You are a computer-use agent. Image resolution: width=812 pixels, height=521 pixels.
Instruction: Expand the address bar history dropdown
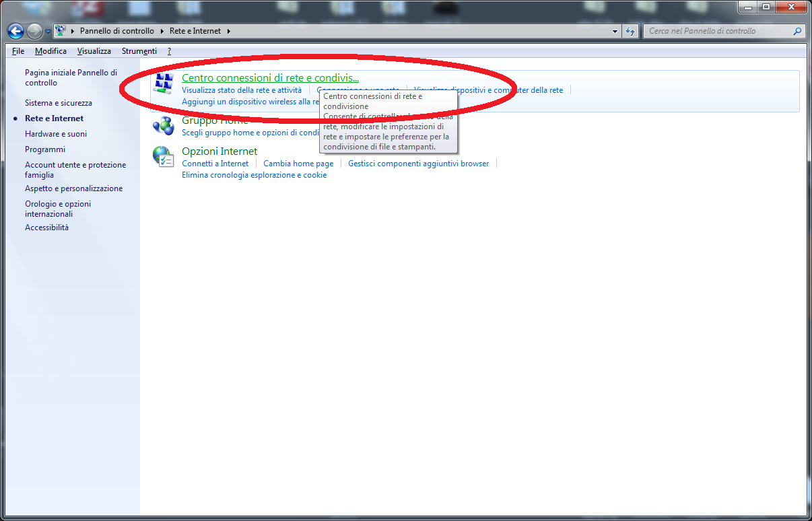pos(615,31)
